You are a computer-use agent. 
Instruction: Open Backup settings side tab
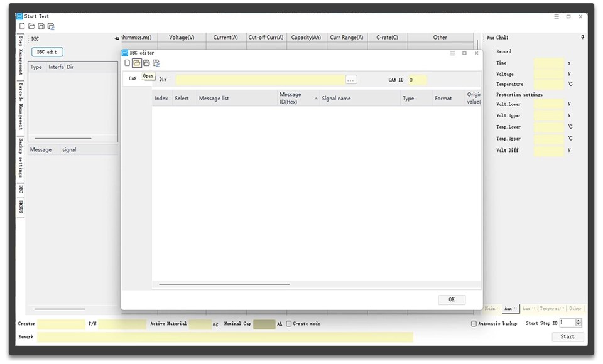[21, 158]
